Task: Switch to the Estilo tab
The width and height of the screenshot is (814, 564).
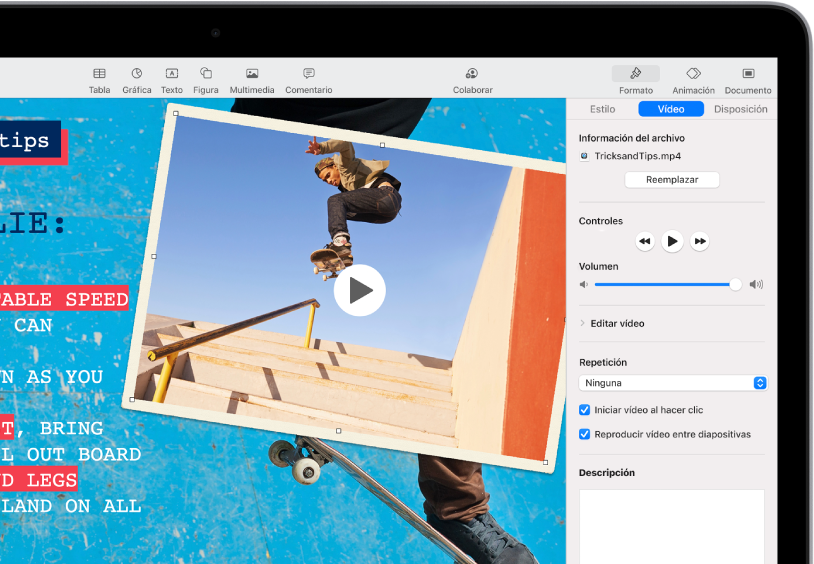Action: (x=603, y=109)
